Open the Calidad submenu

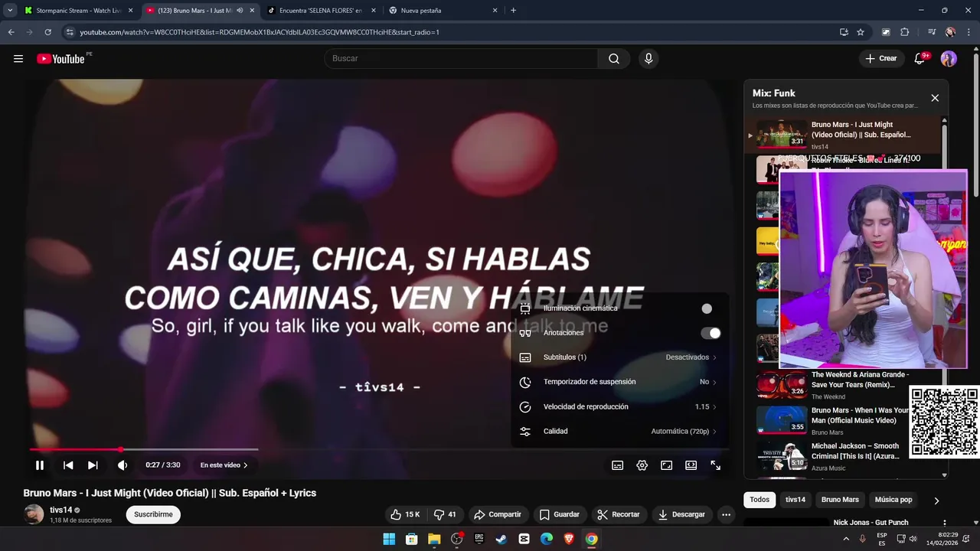pos(619,432)
